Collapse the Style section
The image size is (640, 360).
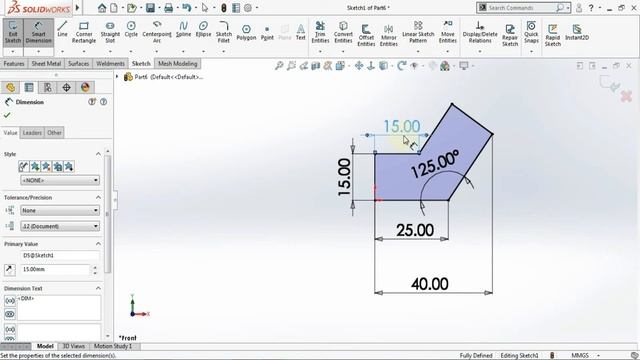(98, 154)
